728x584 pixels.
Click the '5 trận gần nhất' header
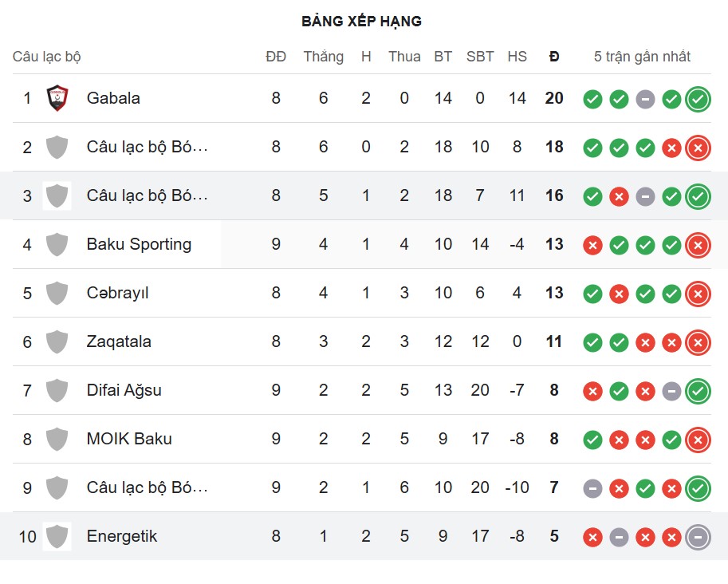tap(642, 57)
